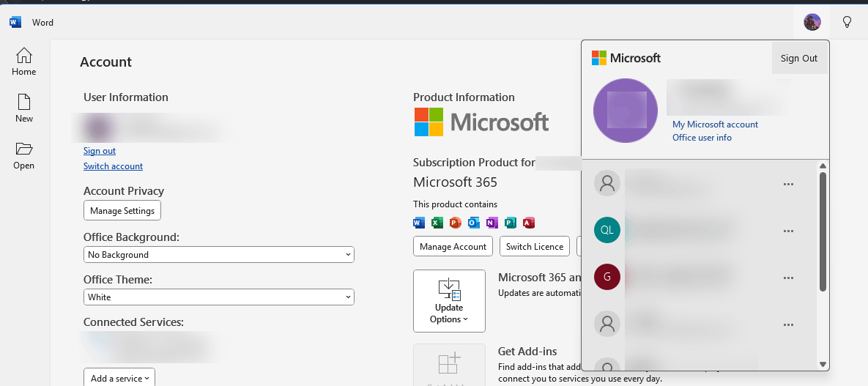Click the accounts list scrollbar thumb
Screen dimensions: 868x386
tap(823, 231)
